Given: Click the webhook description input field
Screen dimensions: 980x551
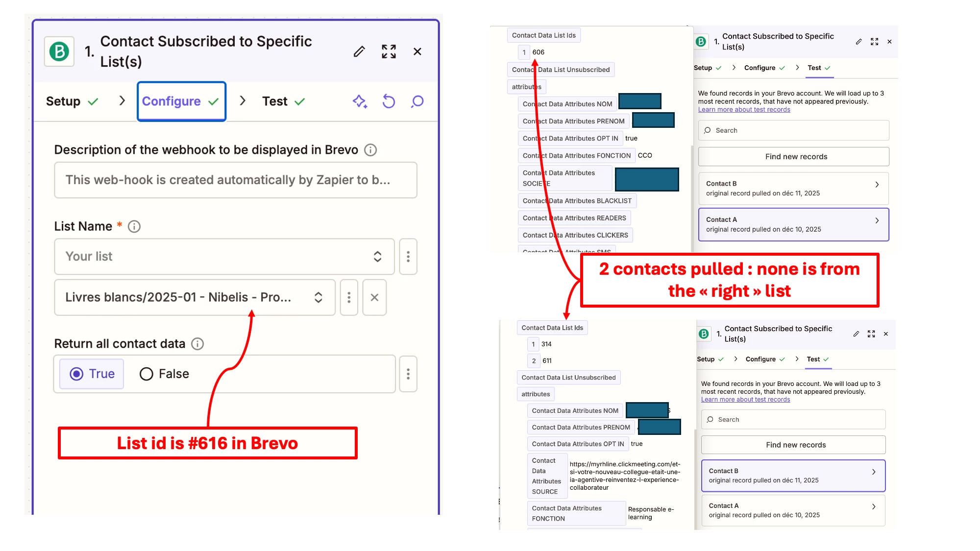Looking at the screenshot, I should (x=235, y=180).
